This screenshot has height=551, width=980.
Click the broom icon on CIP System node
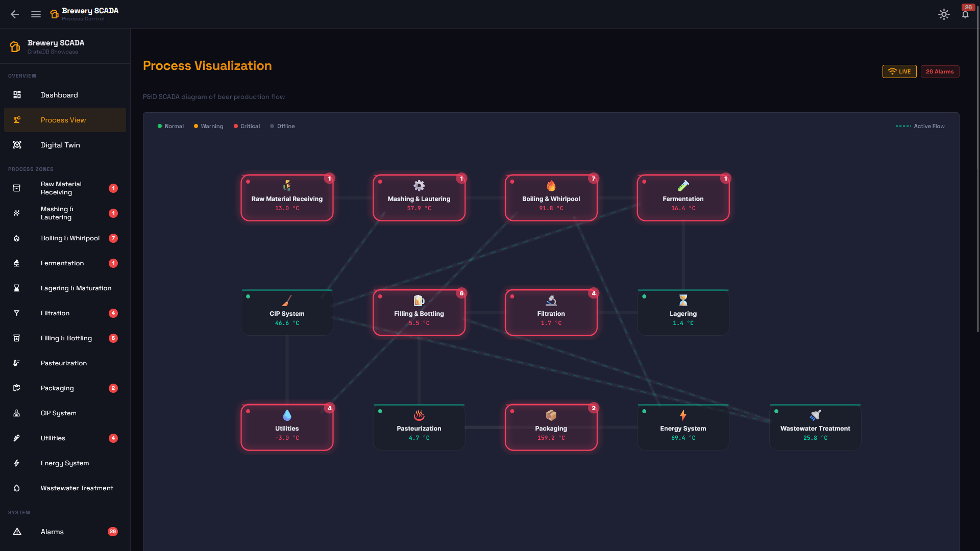[x=287, y=300]
